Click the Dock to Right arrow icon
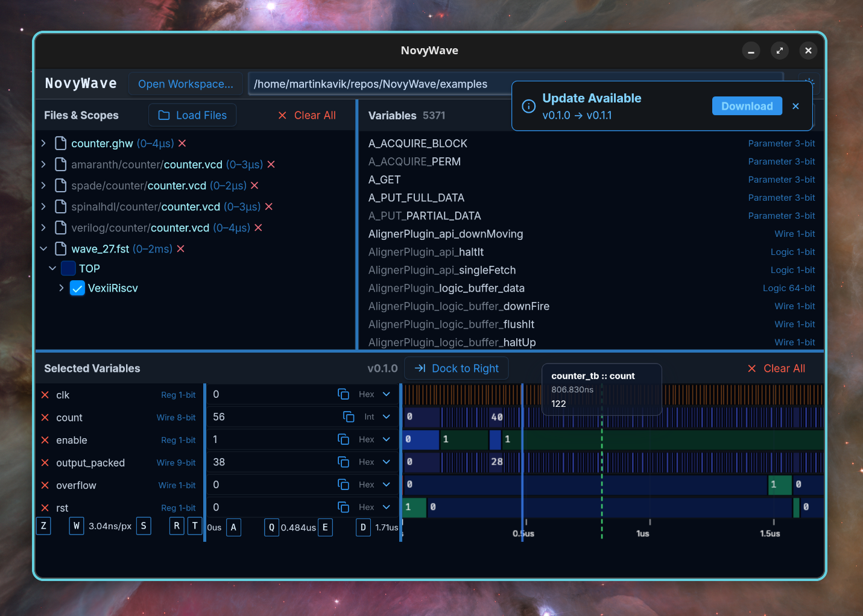This screenshot has width=863, height=616. (419, 368)
